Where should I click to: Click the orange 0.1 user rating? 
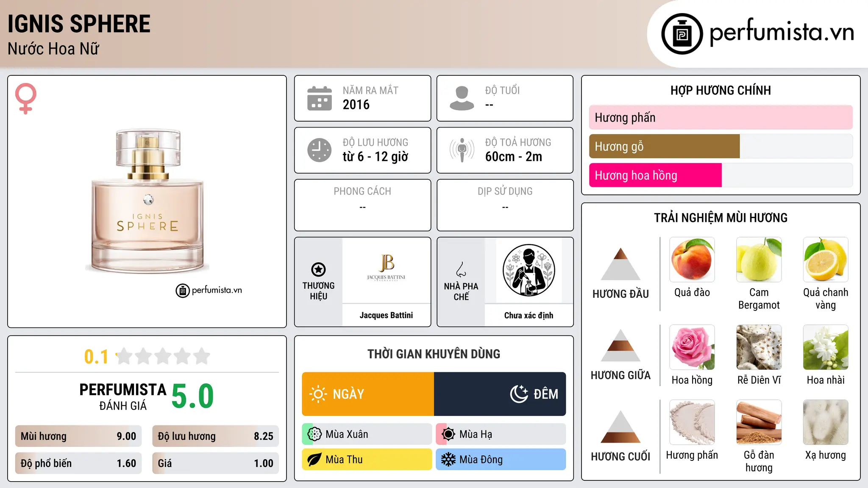pos(96,357)
